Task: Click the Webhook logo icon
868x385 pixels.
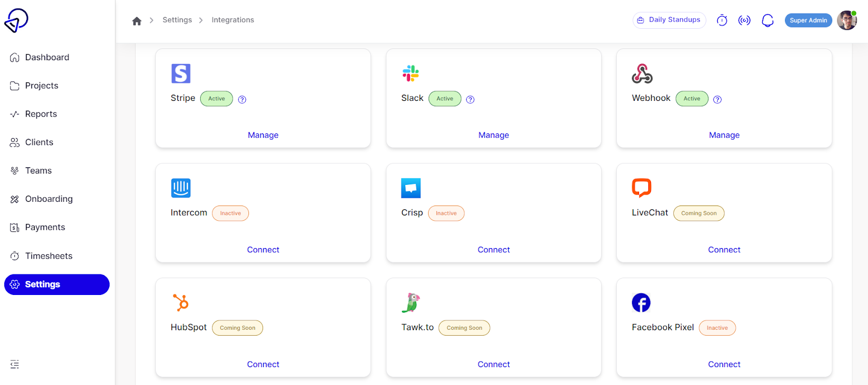Action: pos(642,73)
